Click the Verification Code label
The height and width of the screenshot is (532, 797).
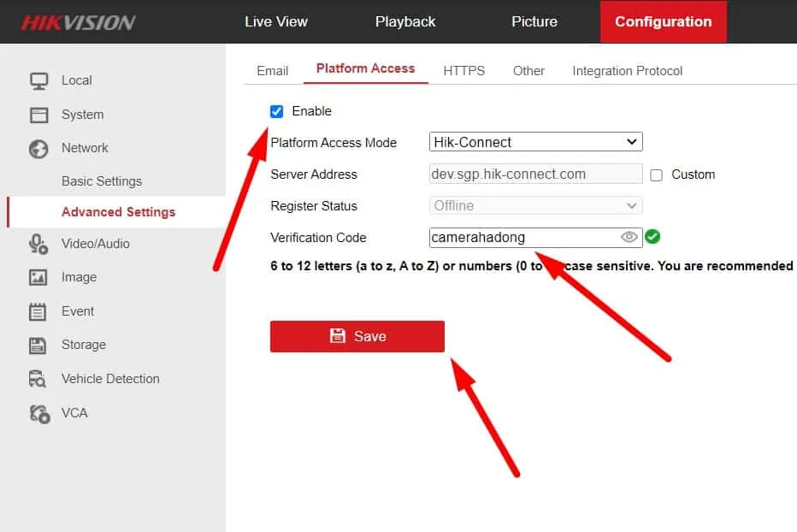coord(318,238)
